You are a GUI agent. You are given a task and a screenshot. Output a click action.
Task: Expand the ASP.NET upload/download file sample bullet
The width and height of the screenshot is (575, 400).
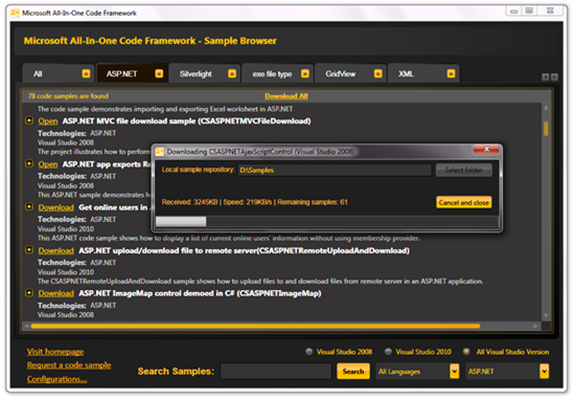pyautogui.click(x=29, y=250)
